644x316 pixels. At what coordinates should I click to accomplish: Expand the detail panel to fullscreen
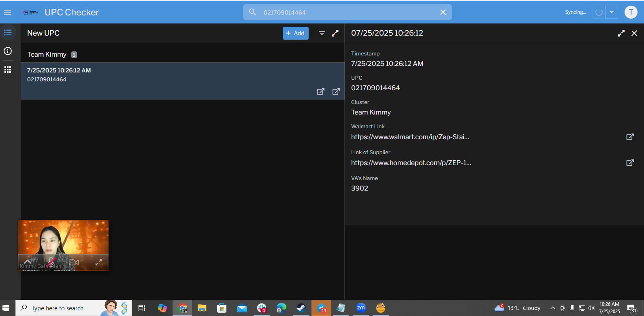click(621, 33)
